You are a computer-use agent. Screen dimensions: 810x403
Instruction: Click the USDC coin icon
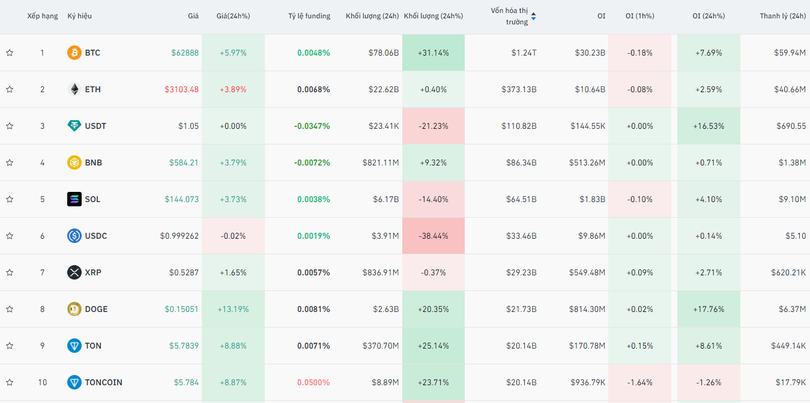click(74, 236)
